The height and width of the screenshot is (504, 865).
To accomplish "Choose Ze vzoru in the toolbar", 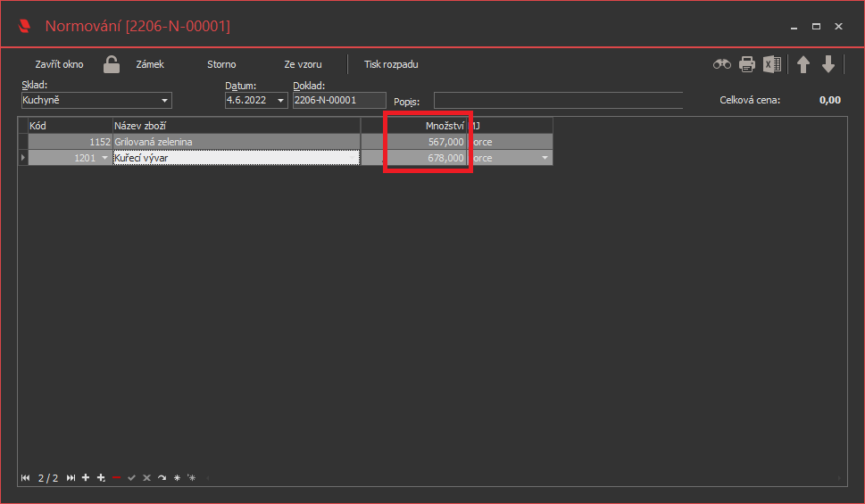I will click(x=303, y=64).
